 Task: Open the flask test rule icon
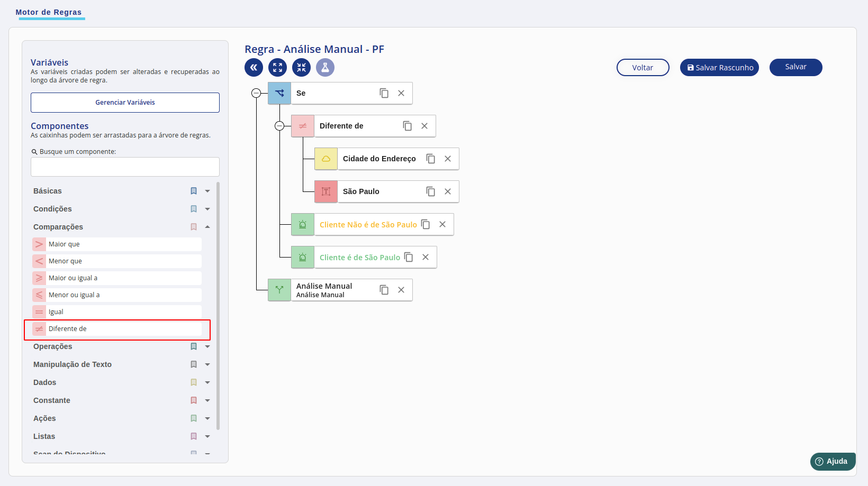pos(325,67)
